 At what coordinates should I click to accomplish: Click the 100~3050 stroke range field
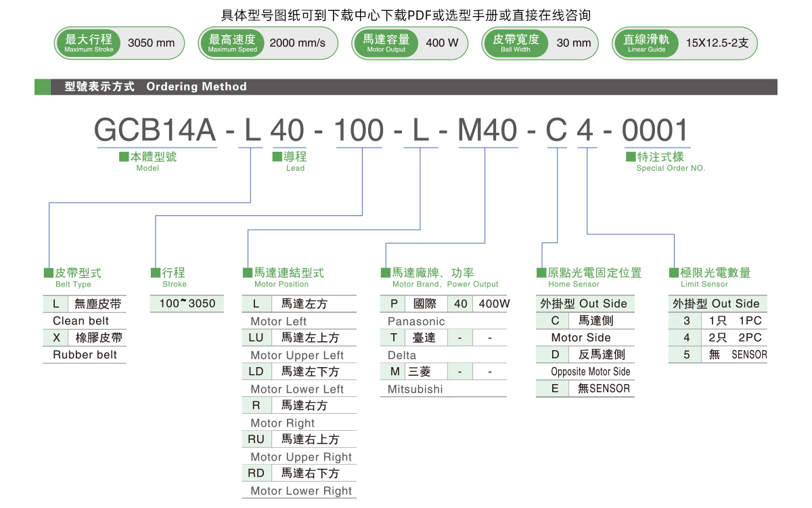[x=187, y=303]
